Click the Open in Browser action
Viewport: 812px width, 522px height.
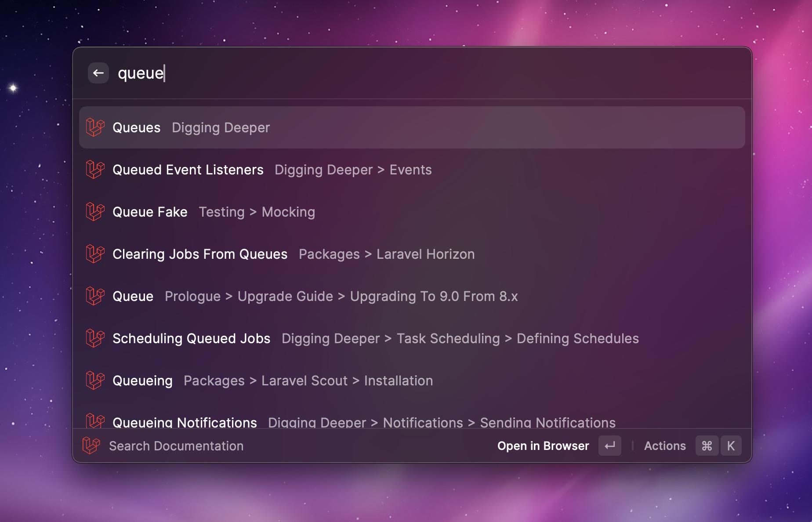[x=543, y=446]
